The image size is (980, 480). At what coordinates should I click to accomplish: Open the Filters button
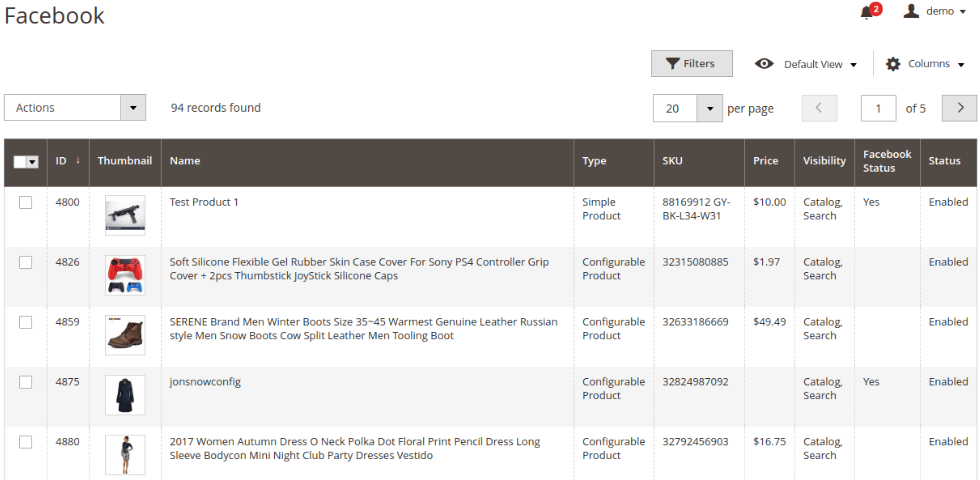coord(691,64)
